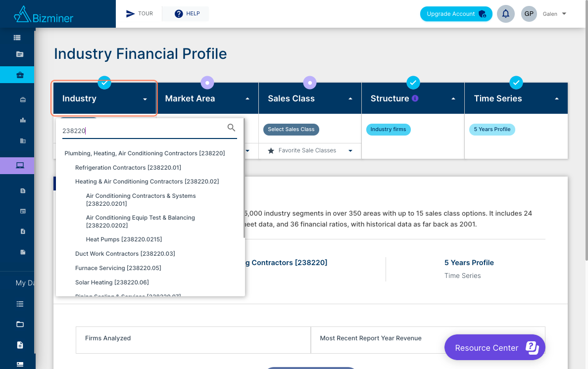The image size is (588, 369).
Task: Open the bulleted list icon under My Data
Action: [x=20, y=304]
